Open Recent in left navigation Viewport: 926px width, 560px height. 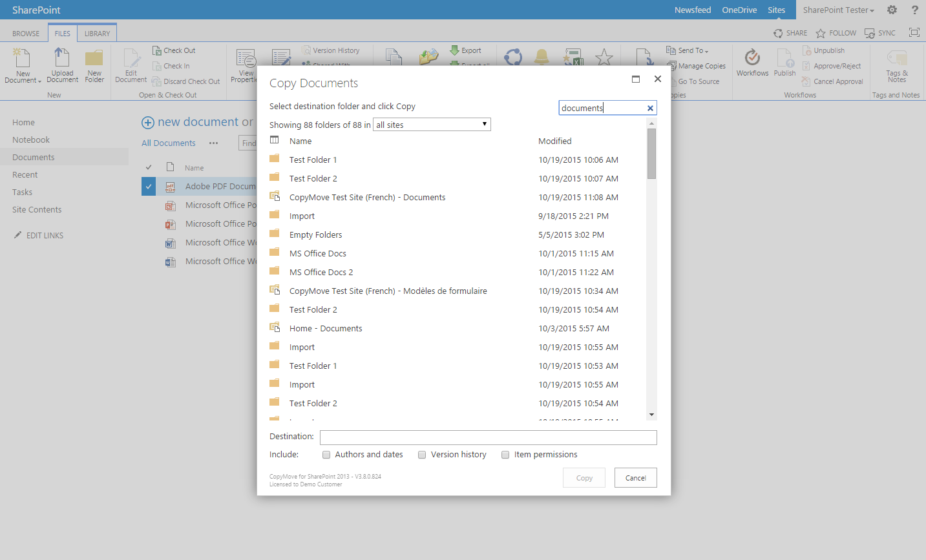[25, 174]
